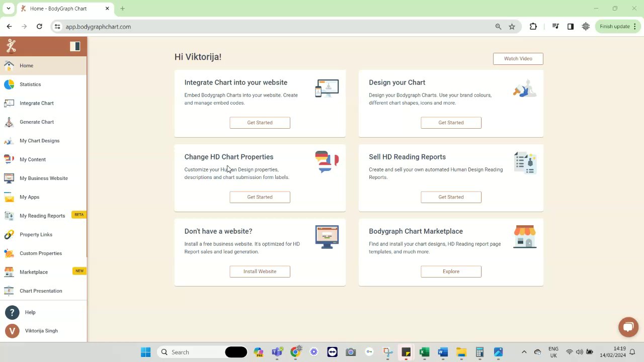
Task: Open the chat support widget
Action: pos(628,327)
